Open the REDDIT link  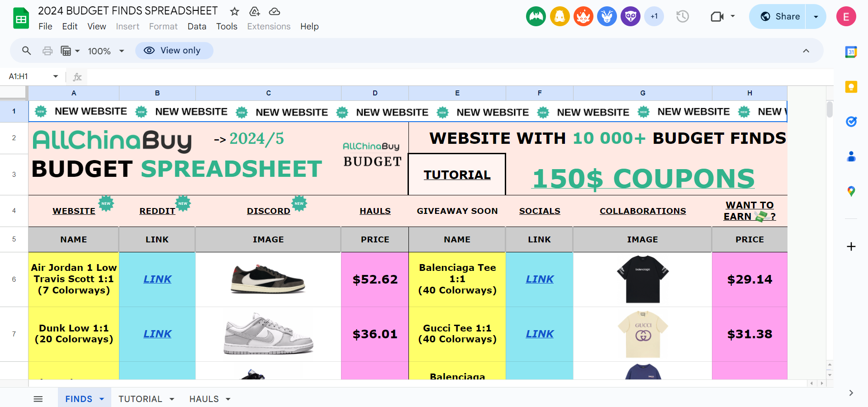(157, 211)
